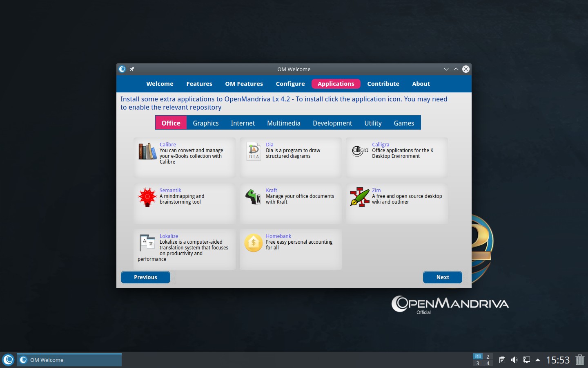588x368 pixels.
Task: Click the Homebank coin icon
Action: click(254, 243)
